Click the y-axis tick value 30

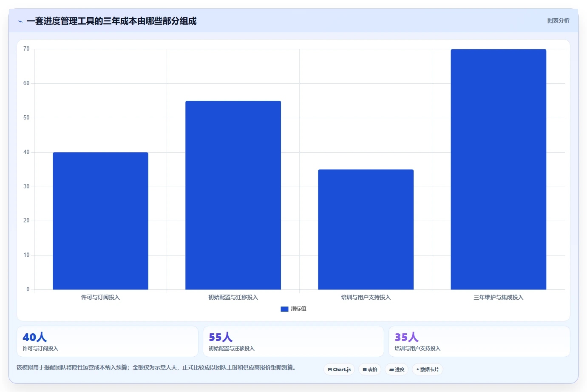tap(26, 186)
